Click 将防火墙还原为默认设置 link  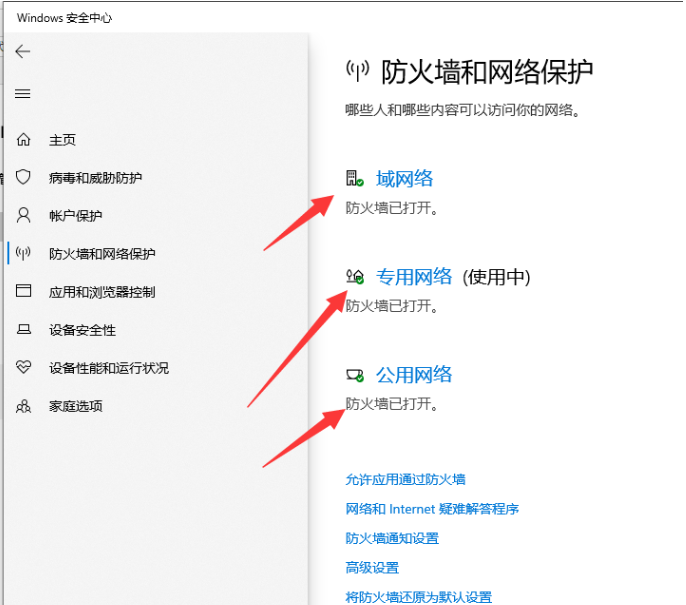pos(418,597)
